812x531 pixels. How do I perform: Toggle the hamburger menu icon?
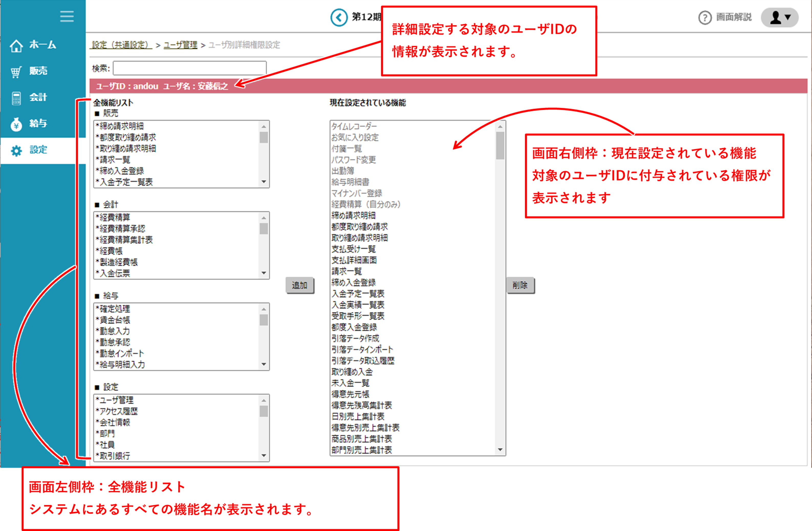pyautogui.click(x=67, y=16)
